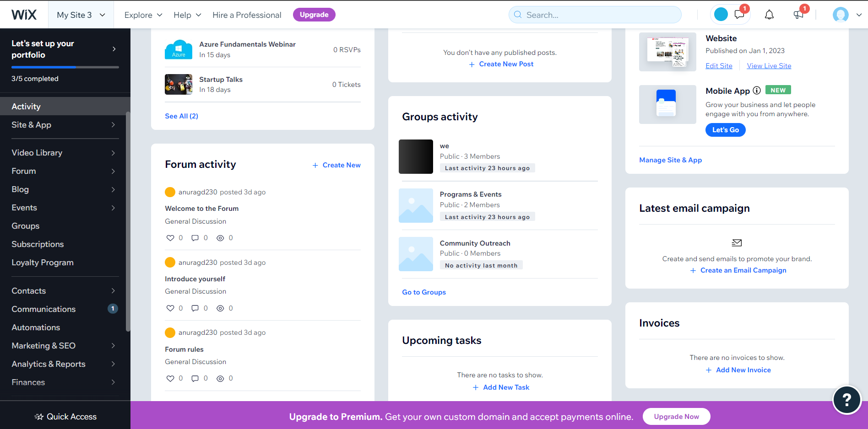Click Create New Post link
The image size is (868, 429).
pyautogui.click(x=501, y=64)
